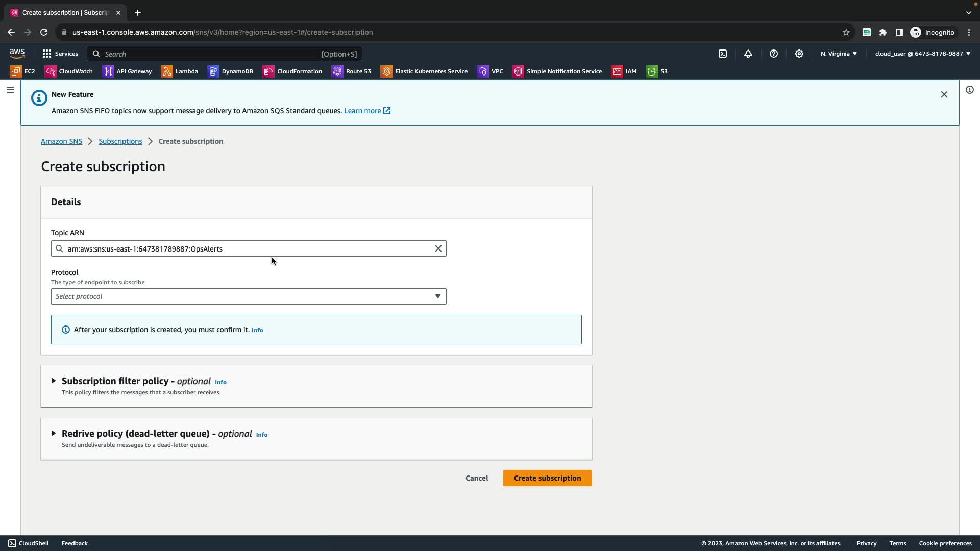Open the settings gear icon in AWS header

click(x=799, y=54)
